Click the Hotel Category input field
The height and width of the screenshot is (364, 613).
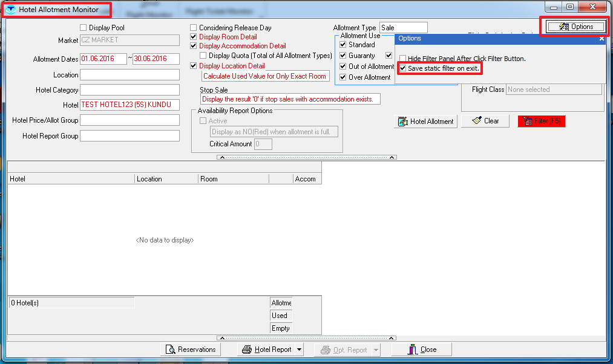coord(129,90)
